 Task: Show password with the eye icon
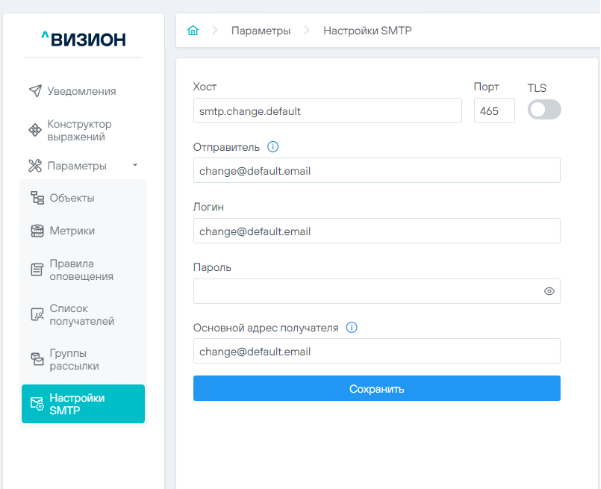549,291
